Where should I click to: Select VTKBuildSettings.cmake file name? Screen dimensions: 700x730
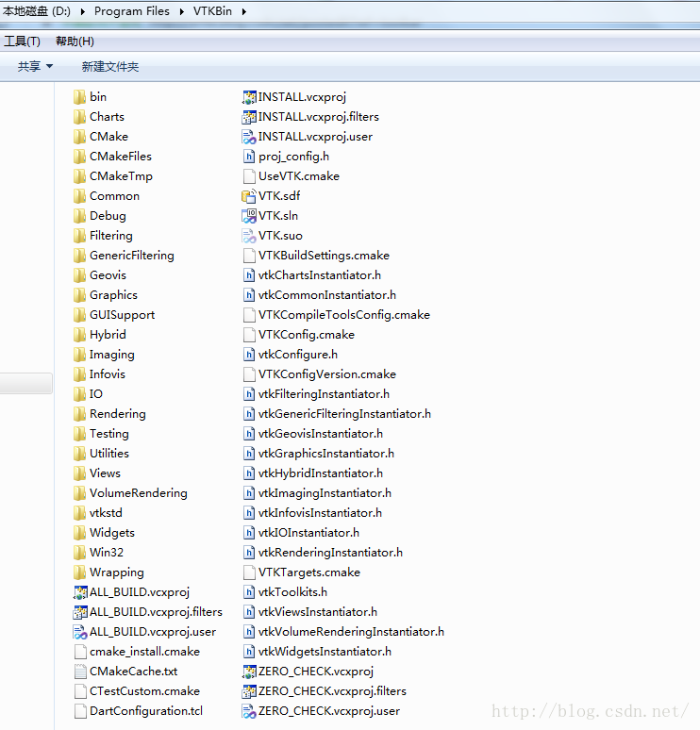324,256
